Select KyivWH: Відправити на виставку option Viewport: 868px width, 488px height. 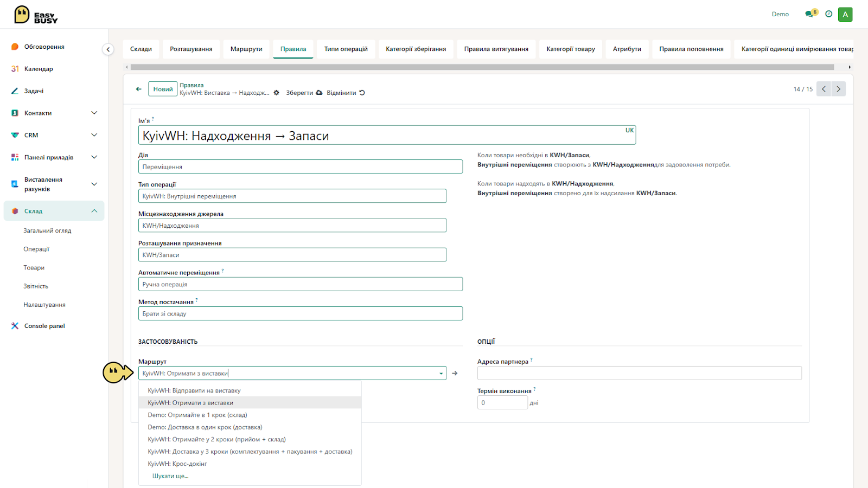point(250,390)
